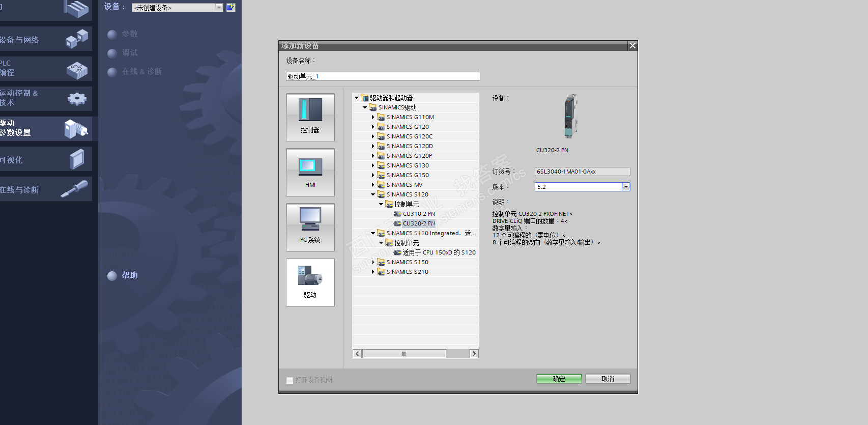868x425 pixels.
Task: Click the bullet icon next to 调试
Action: point(112,53)
